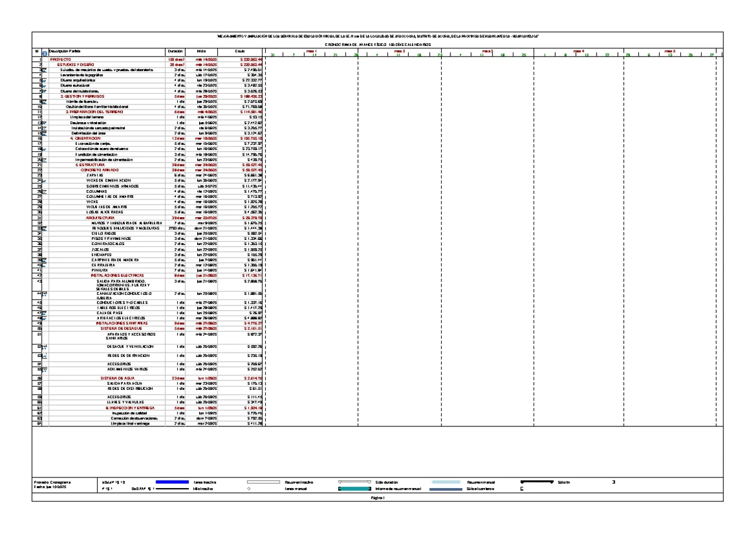
Task: Click the "mes 1" timeline header
Action: (x=310, y=51)
